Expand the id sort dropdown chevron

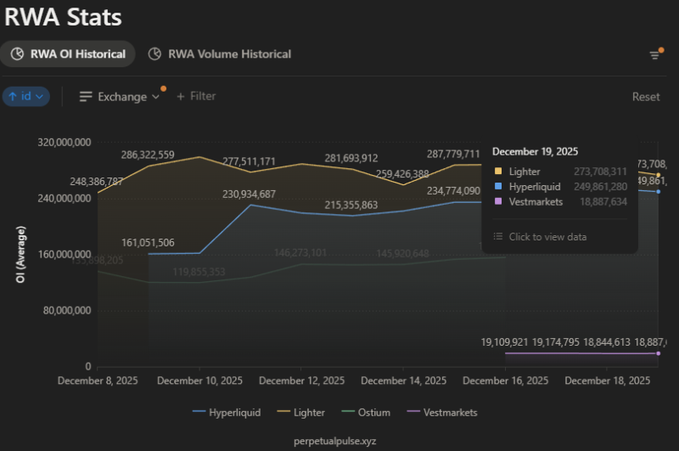pos(41,97)
